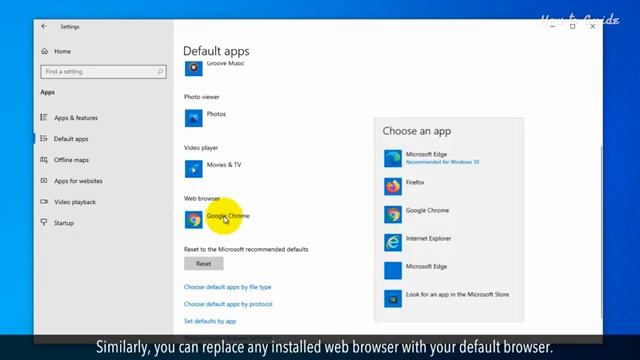
Task: Click the Startup icon
Action: pos(44,222)
